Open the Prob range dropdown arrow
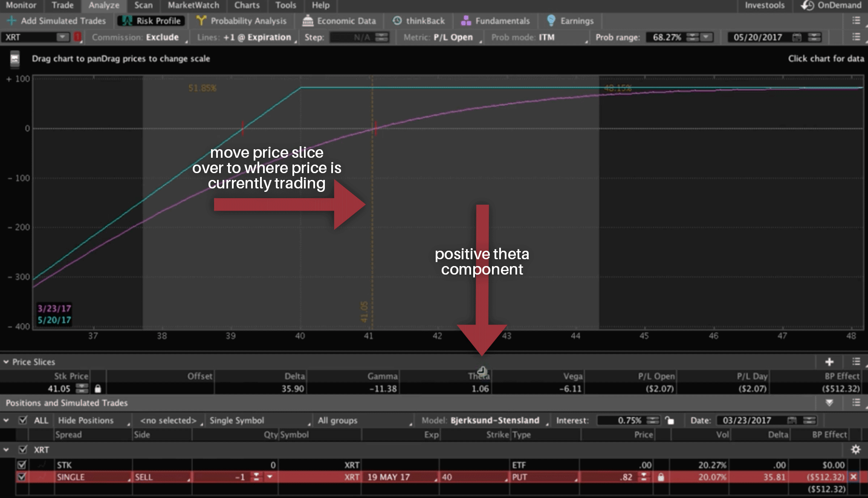Image resolution: width=868 pixels, height=498 pixels. pos(707,37)
